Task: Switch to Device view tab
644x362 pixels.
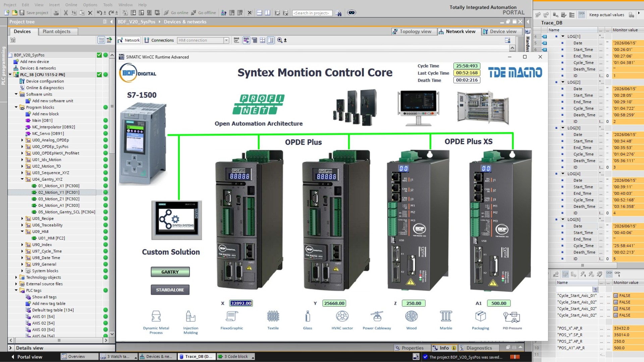Action: pos(502,32)
